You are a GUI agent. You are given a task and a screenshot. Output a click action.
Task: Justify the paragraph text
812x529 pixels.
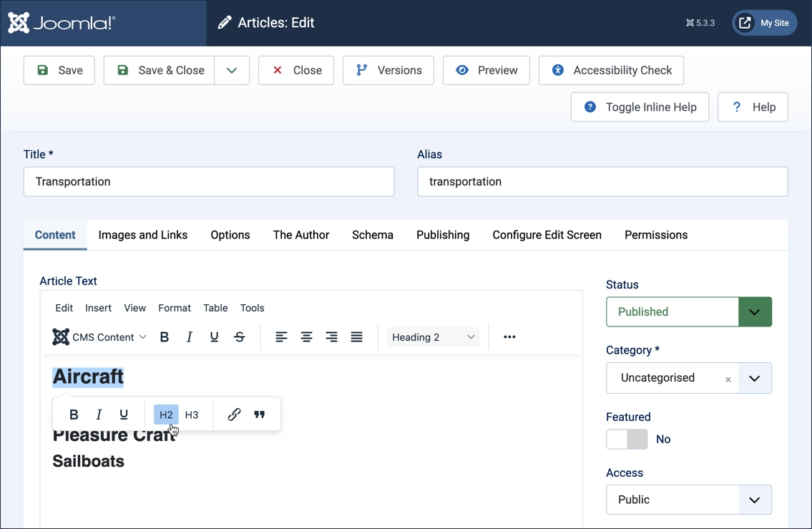click(x=356, y=336)
